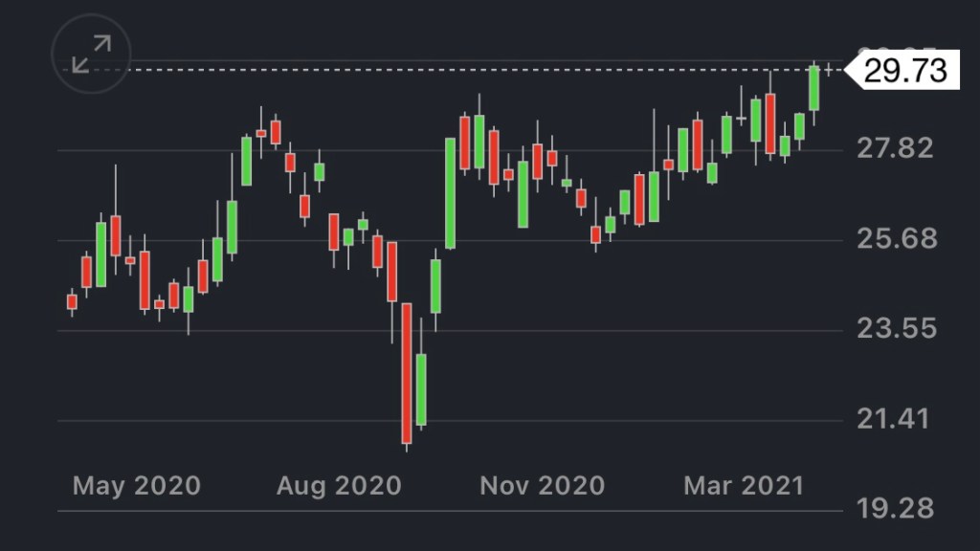This screenshot has height=551, width=980.
Task: Click the 19.28 price axis label
Action: click(897, 508)
